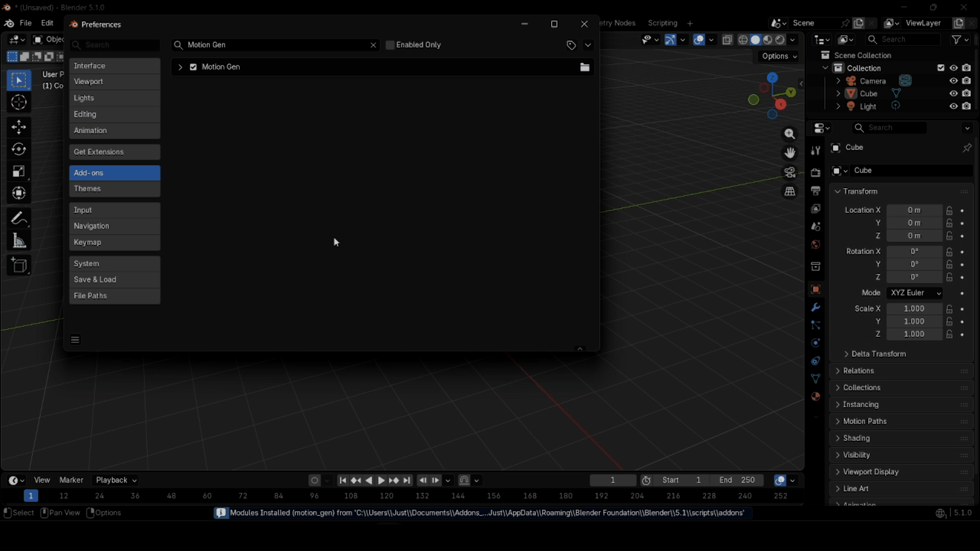Open the add-ons extra options dropdown arrow
Screen dimensions: 980x551
589,45
